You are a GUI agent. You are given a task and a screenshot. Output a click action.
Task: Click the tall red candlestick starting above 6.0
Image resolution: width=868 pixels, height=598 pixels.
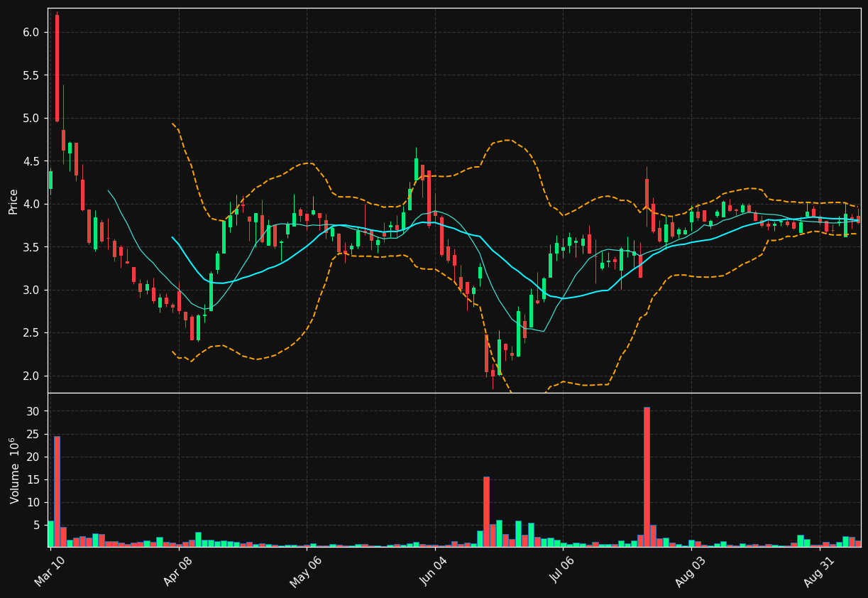[57, 68]
